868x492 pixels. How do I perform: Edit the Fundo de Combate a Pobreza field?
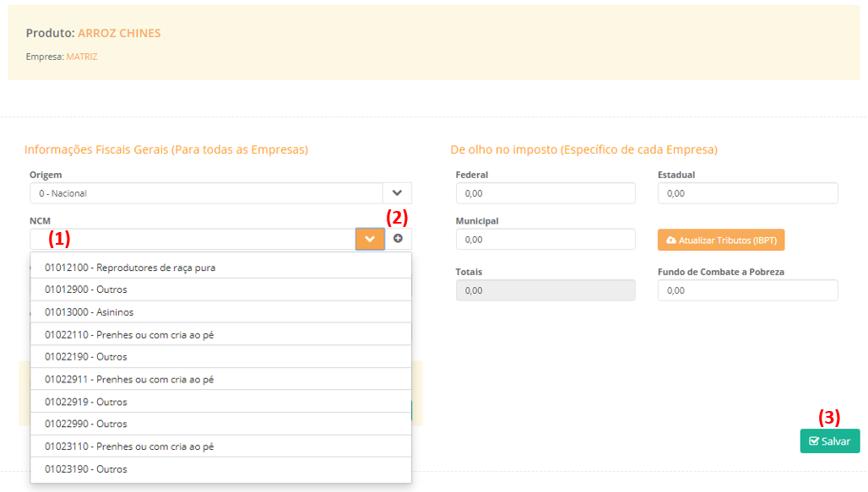747,290
